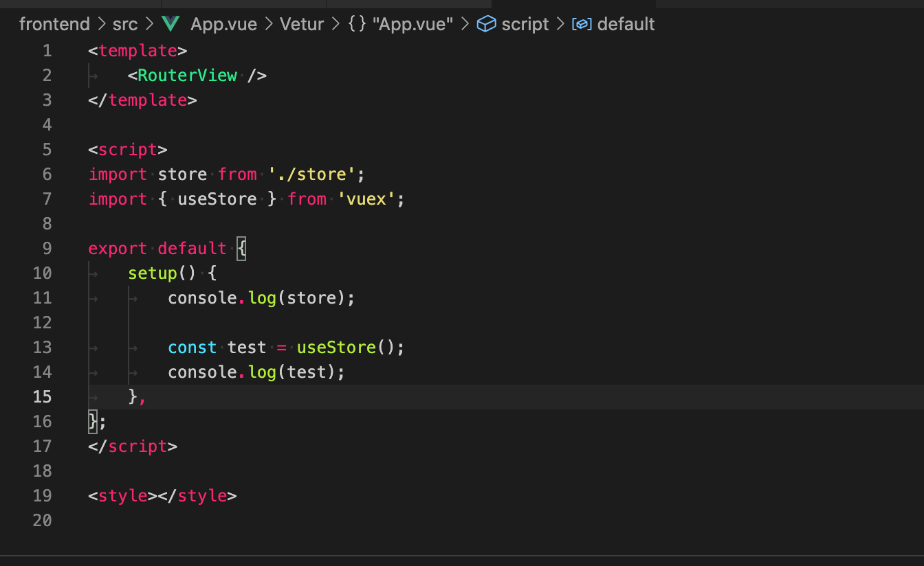This screenshot has width=924, height=566.
Task: Click the closing '</script>' tag
Action: coord(133,446)
